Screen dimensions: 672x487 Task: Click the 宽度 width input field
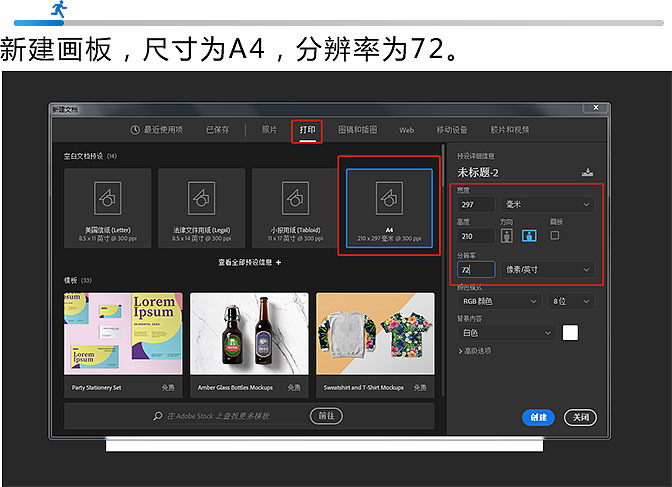[x=476, y=204]
